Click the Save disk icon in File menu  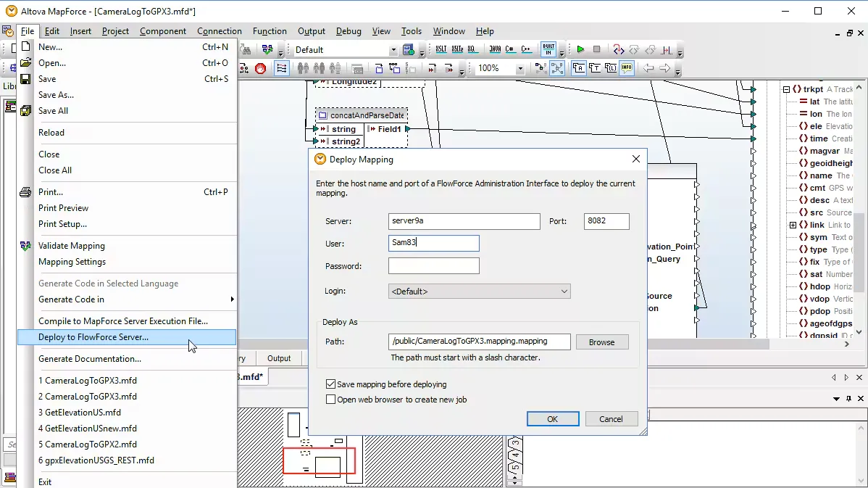tap(25, 78)
